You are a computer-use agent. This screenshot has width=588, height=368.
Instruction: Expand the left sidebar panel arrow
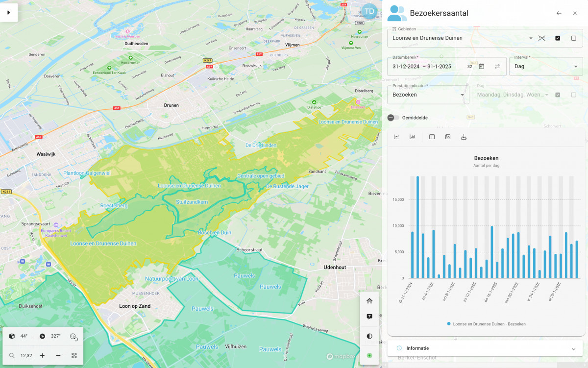click(8, 13)
